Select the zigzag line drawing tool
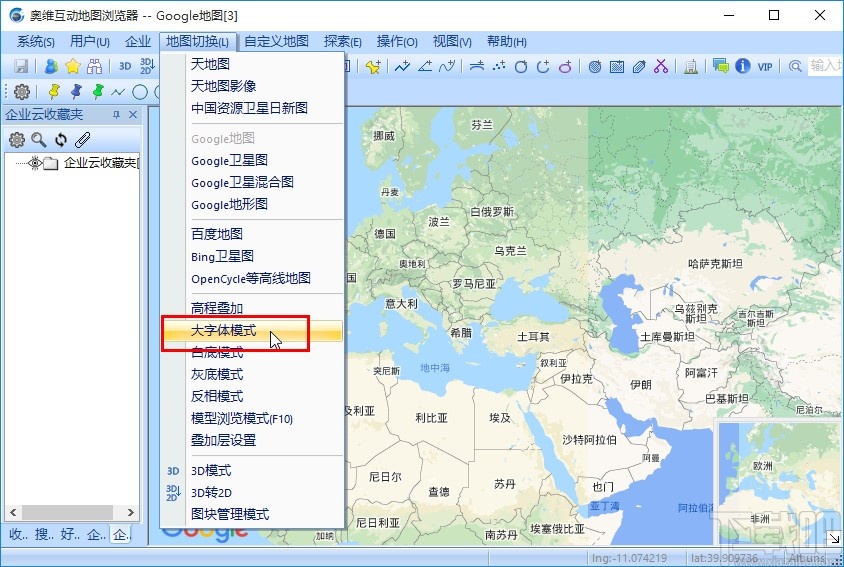This screenshot has width=844, height=567. (x=118, y=92)
